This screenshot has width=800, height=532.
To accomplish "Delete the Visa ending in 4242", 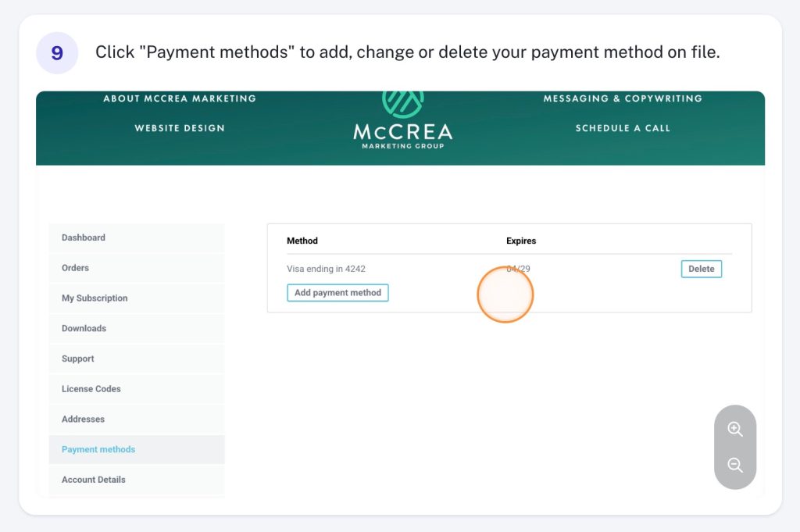I will [x=701, y=269].
